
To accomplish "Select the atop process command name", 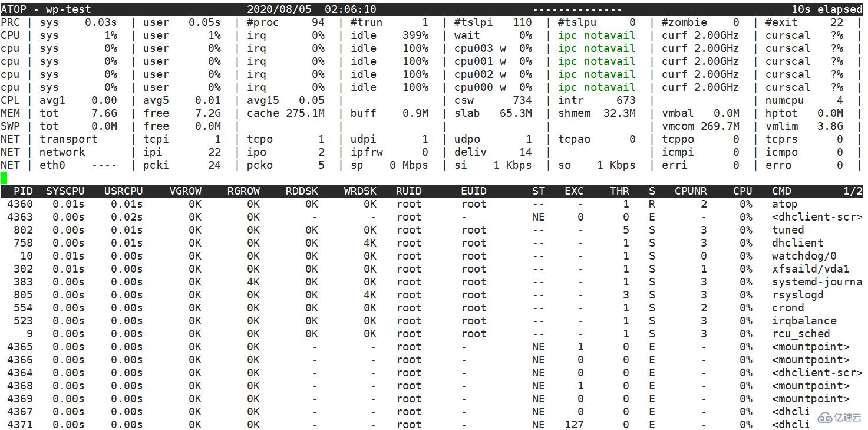I will [785, 204].
